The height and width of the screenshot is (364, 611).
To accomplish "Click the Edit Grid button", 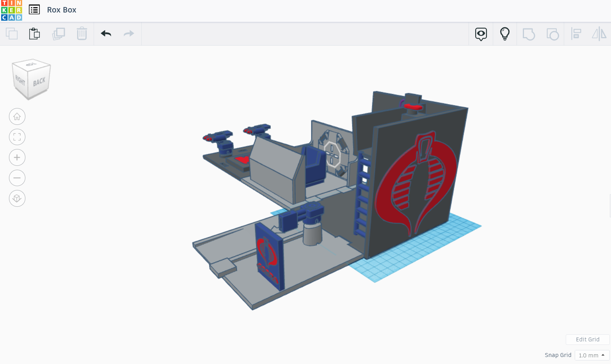I will click(588, 339).
